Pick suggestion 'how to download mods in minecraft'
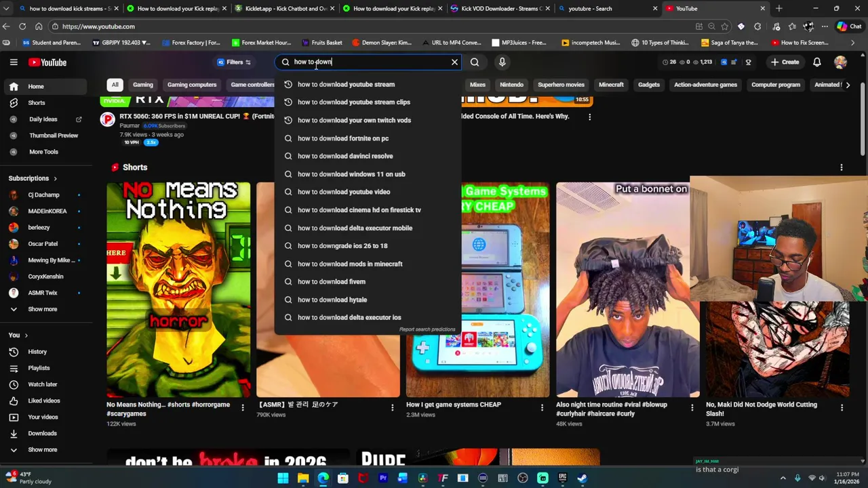 coord(368,264)
